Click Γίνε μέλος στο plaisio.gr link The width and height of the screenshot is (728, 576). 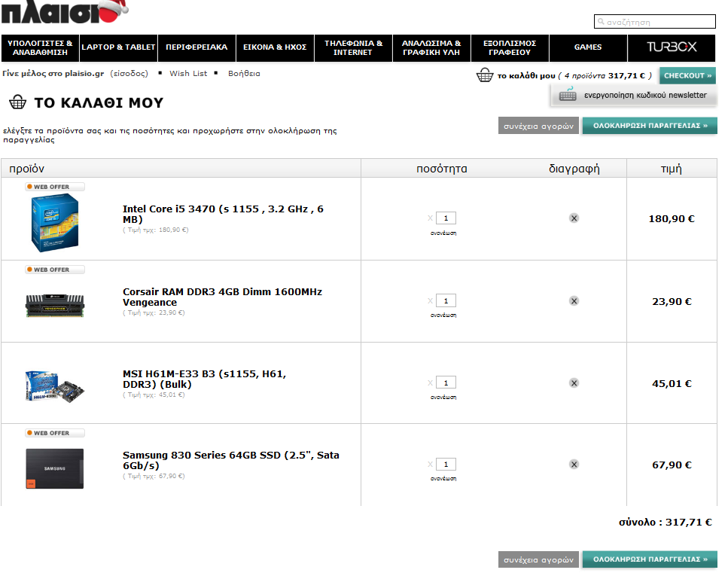(x=53, y=73)
